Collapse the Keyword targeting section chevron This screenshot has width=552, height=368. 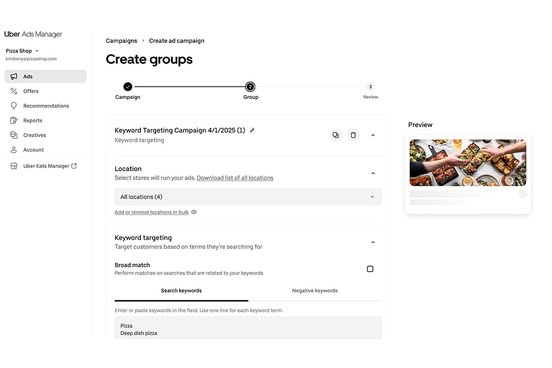point(373,242)
